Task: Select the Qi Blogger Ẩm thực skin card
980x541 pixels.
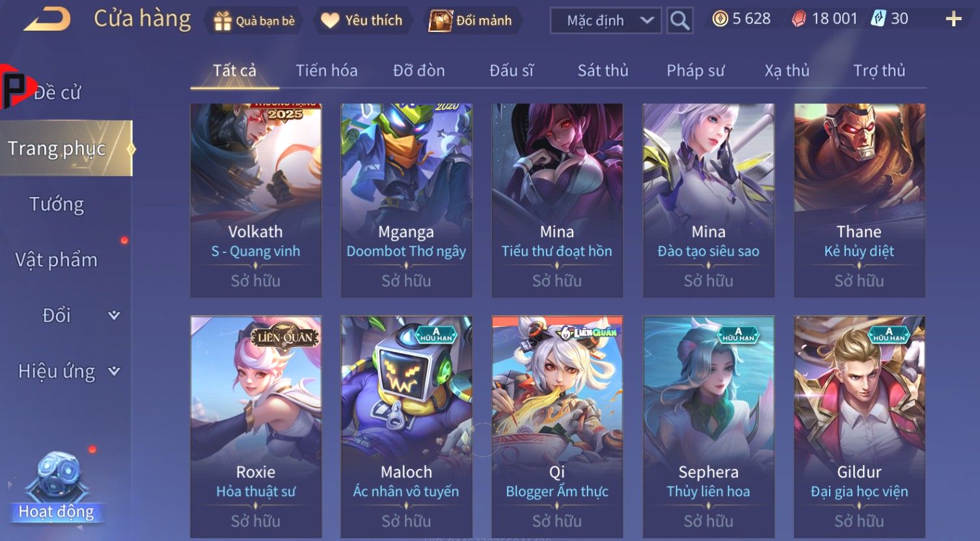Action: (557, 427)
